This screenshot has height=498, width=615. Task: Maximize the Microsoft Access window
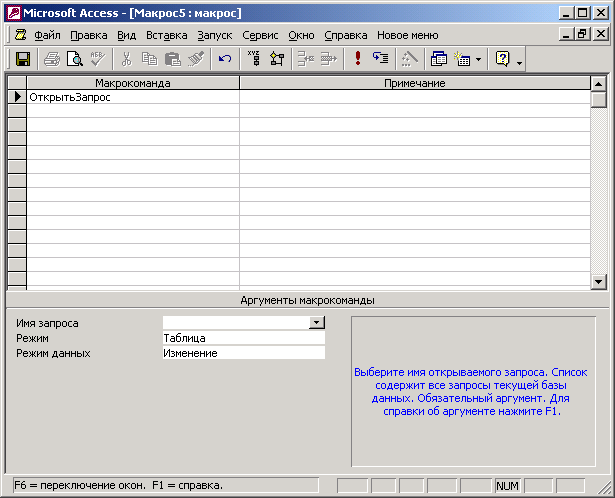[x=582, y=13]
